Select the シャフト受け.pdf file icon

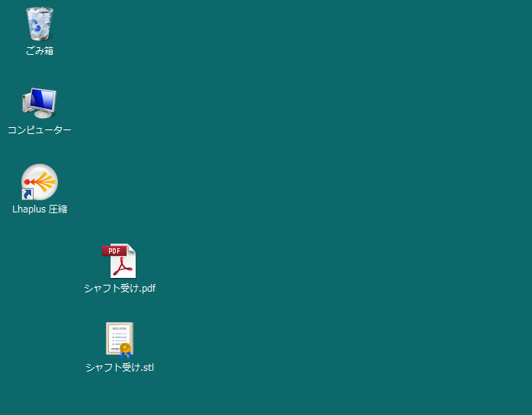pos(119,260)
